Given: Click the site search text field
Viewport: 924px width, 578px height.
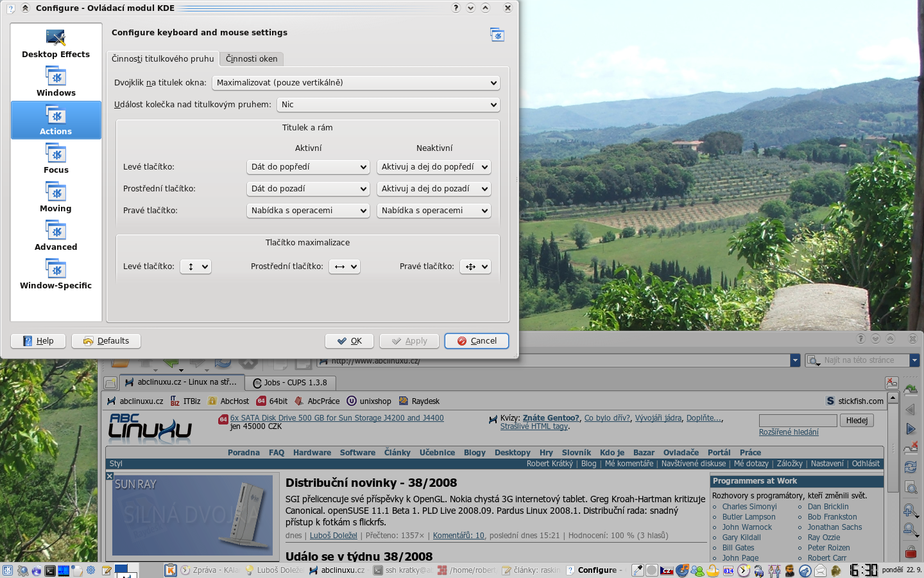Looking at the screenshot, I should click(x=798, y=421).
